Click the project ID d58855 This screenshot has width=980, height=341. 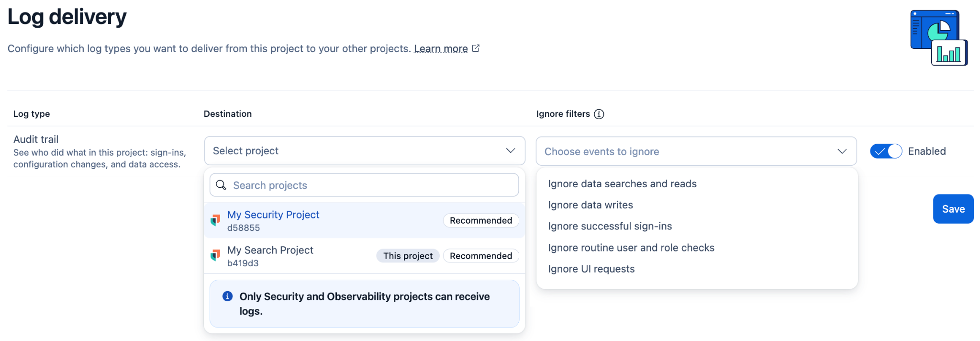pyautogui.click(x=244, y=228)
